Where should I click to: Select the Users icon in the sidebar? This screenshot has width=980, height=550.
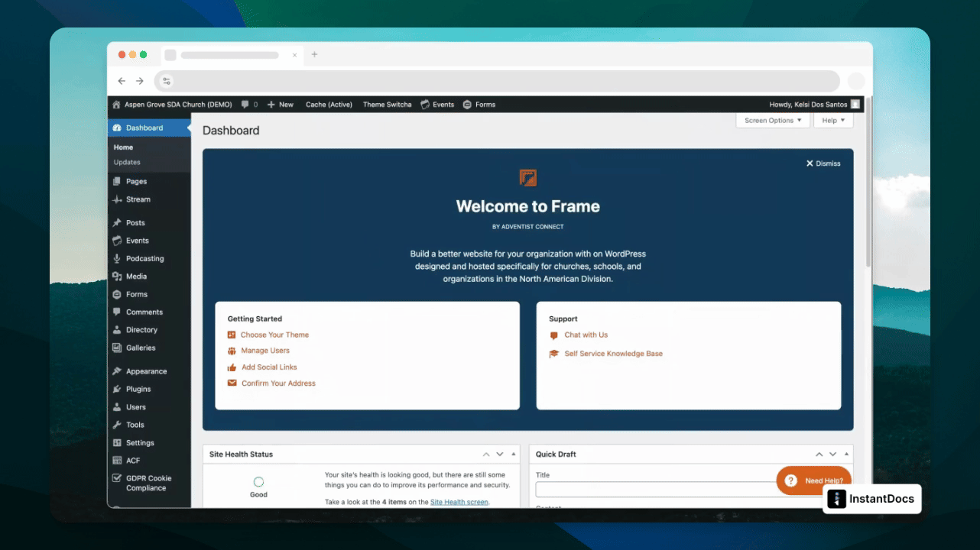117,407
